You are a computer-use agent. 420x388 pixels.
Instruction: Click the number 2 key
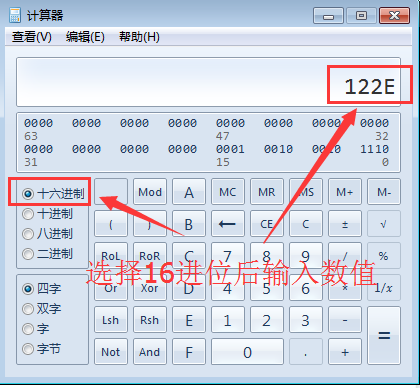coord(267,320)
